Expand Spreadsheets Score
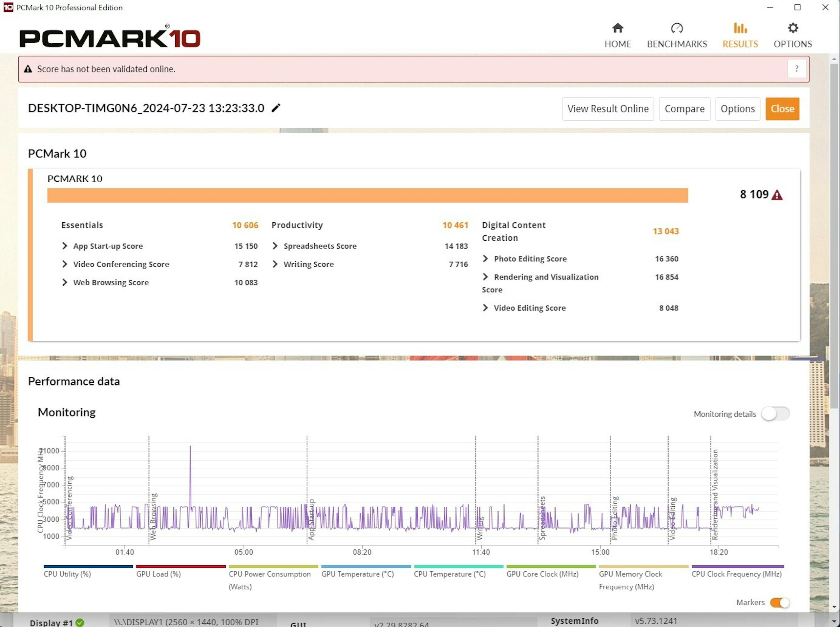The width and height of the screenshot is (840, 627). pos(275,246)
